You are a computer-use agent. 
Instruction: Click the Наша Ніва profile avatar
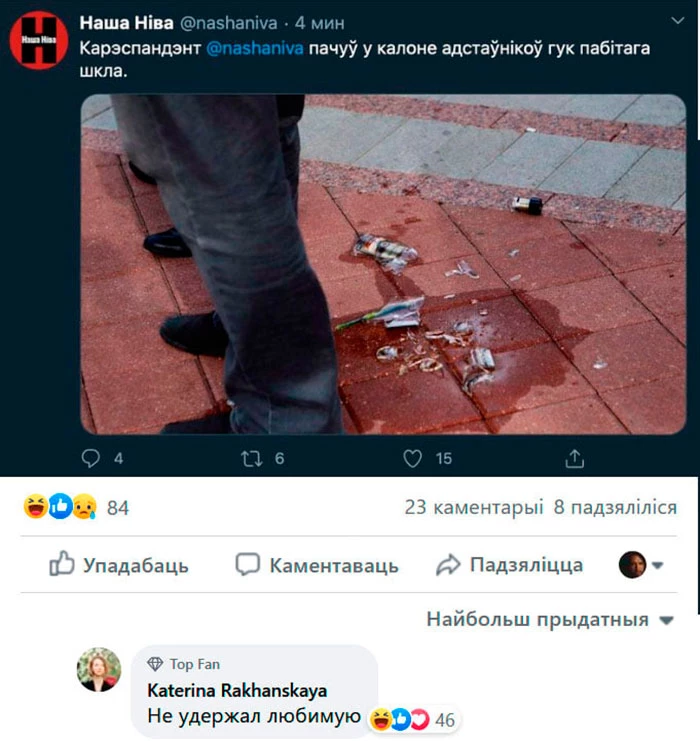tap(39, 41)
